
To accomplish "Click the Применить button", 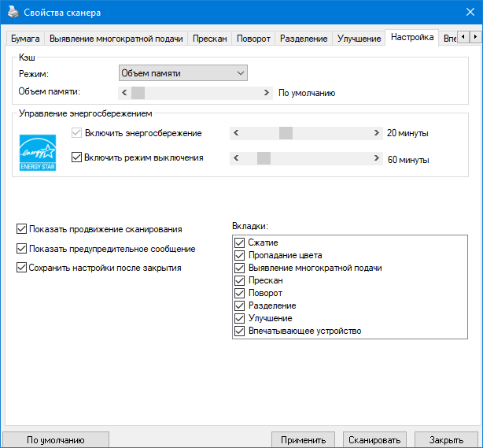I will click(x=303, y=440).
